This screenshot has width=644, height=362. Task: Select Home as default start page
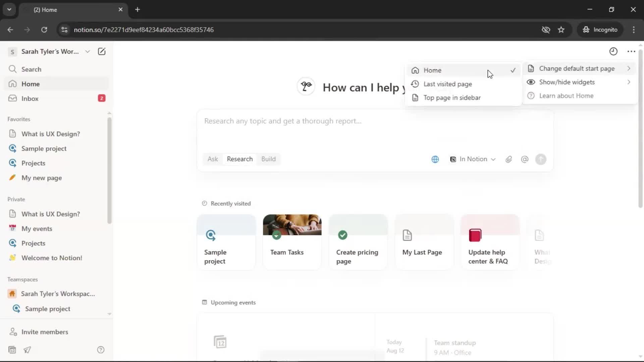click(x=463, y=70)
